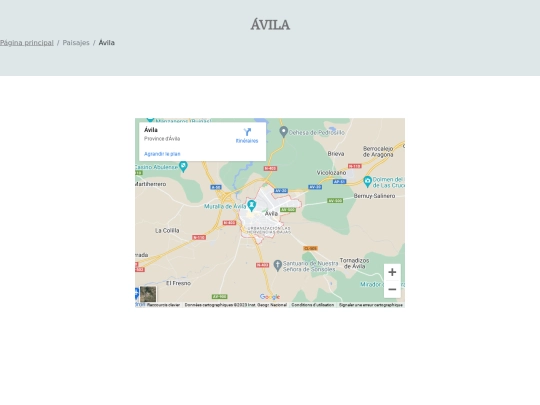Screen dimensions: 540x405
Task: Click the Tornadizos de Ávila label
Action: (354, 263)
